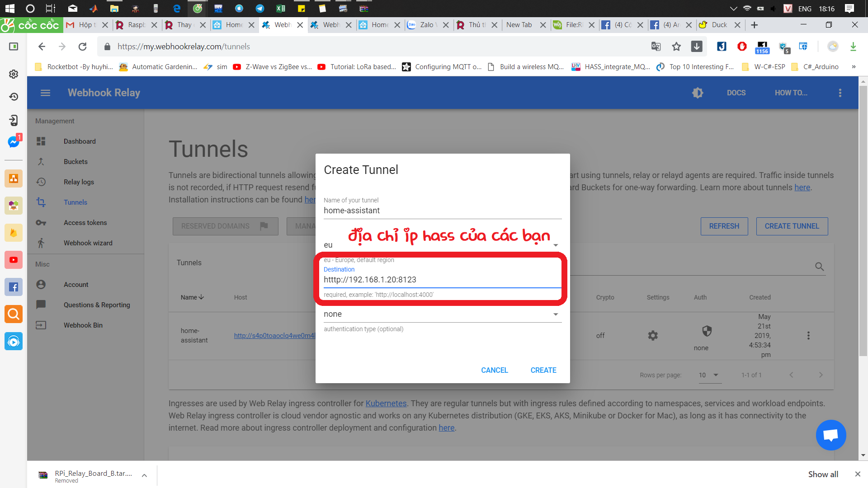Click Show all downloads
Screen dimensions: 868x488
coord(823,474)
